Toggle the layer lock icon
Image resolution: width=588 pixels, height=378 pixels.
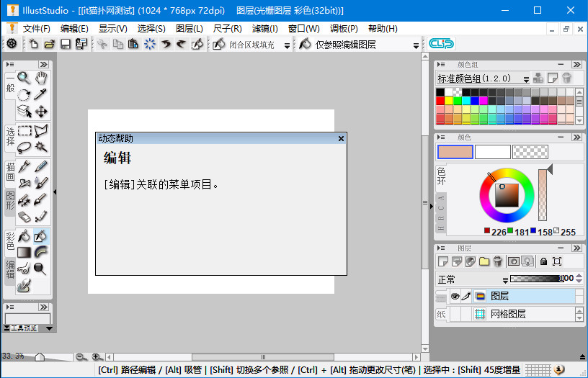(543, 261)
